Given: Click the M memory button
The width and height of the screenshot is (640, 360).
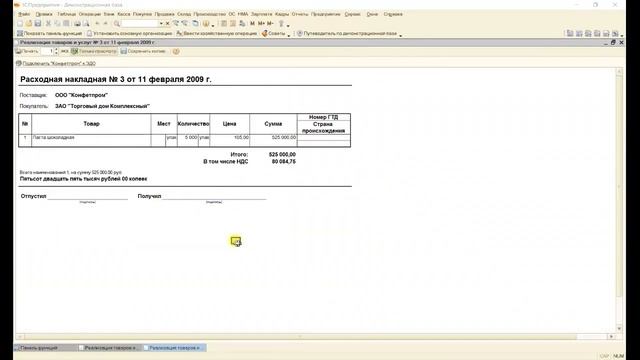Looking at the screenshot, I should click(252, 24).
